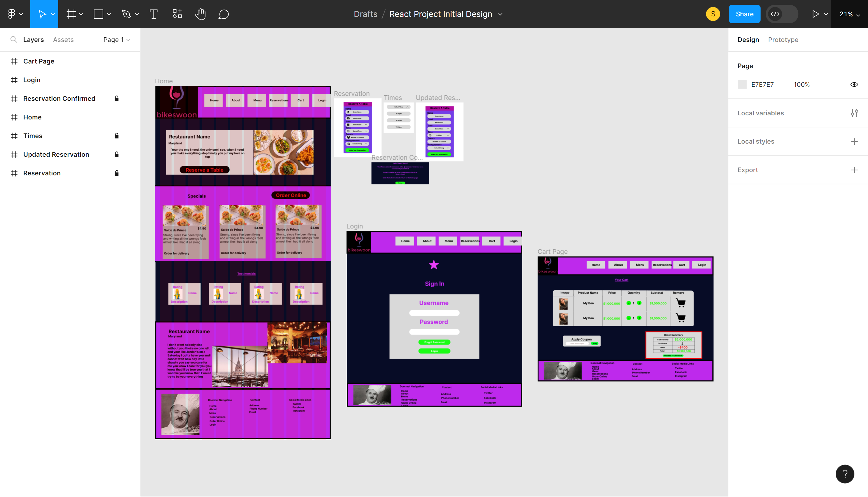Open the Resources components tool
The width and height of the screenshot is (868, 497).
177,14
